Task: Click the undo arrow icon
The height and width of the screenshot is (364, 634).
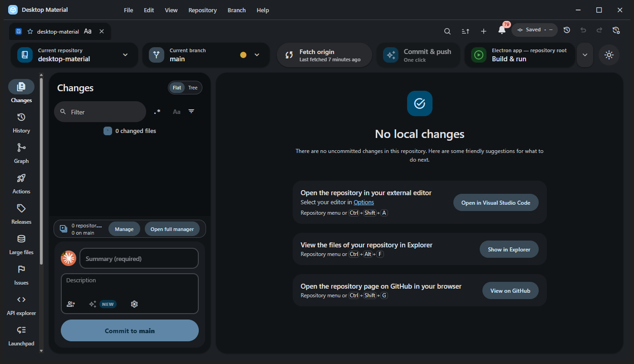Action: (x=583, y=30)
